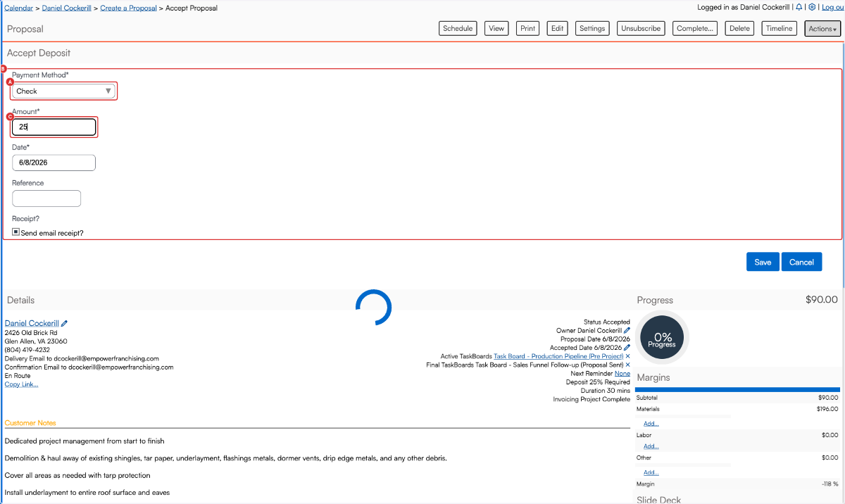845x504 pixels.
Task: Open Create a Proposal breadcrumb link
Action: tap(128, 8)
